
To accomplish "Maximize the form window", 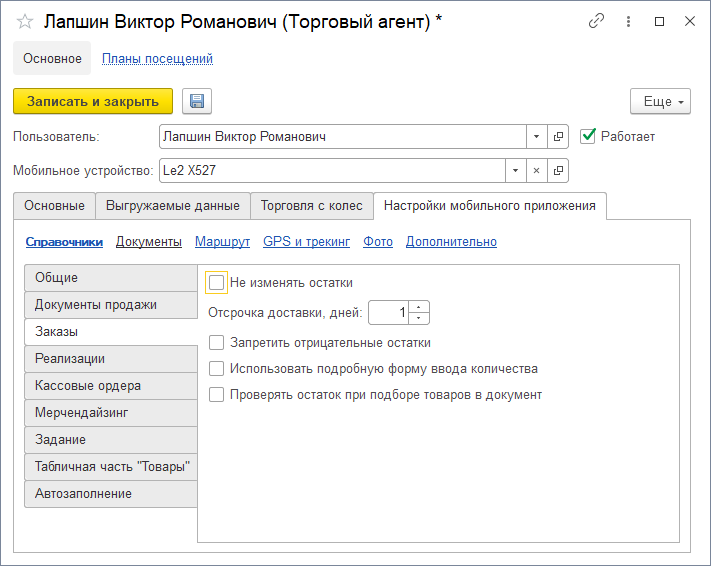I will click(x=659, y=21).
